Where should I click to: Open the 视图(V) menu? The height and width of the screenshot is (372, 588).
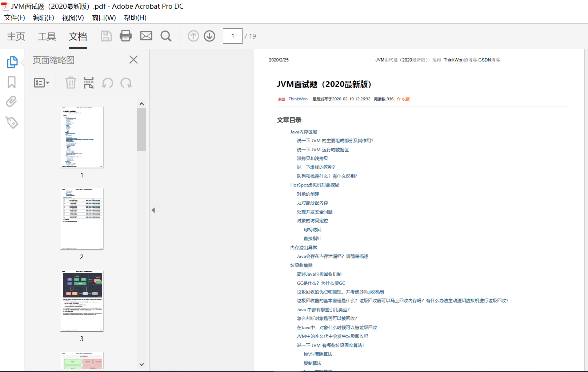point(73,18)
